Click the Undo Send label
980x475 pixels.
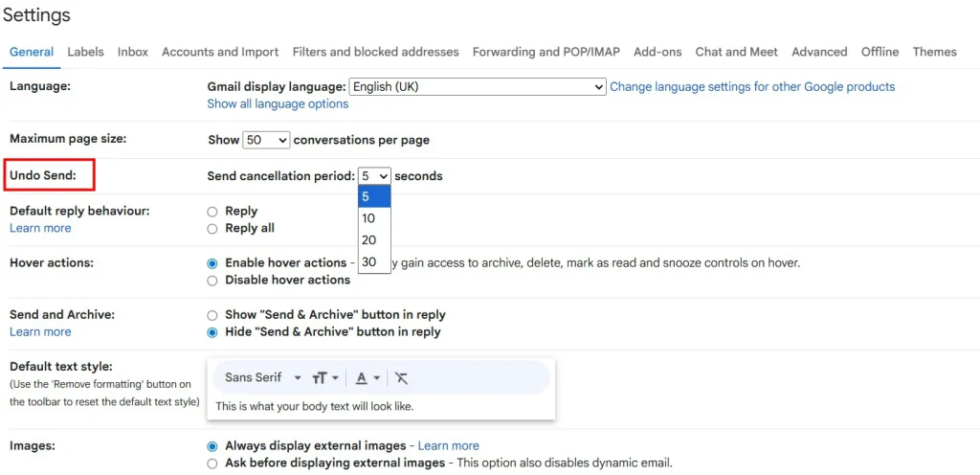click(x=42, y=175)
